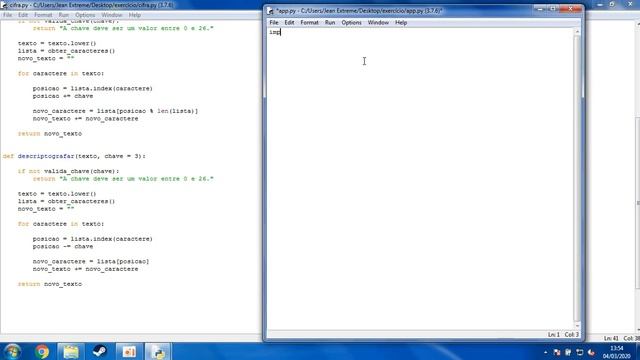Click 'posicao -= chave' line in cifra.py
640x360 pixels.
tap(63, 247)
